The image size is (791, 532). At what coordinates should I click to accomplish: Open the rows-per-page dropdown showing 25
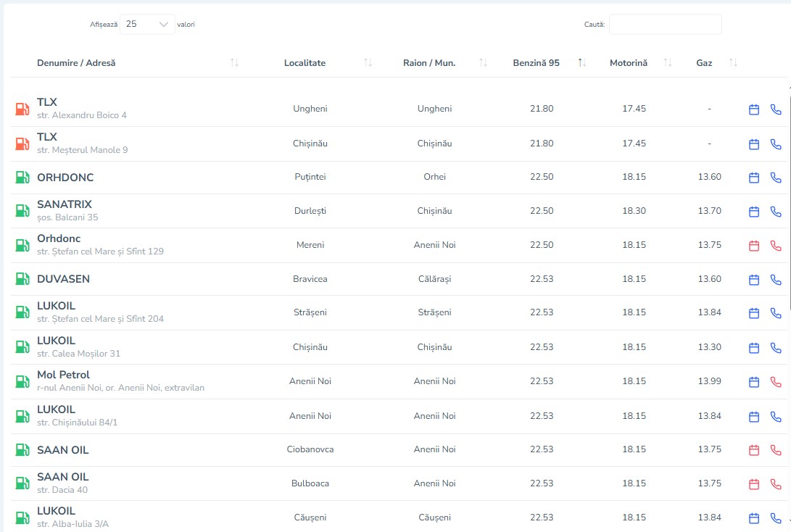coord(147,24)
